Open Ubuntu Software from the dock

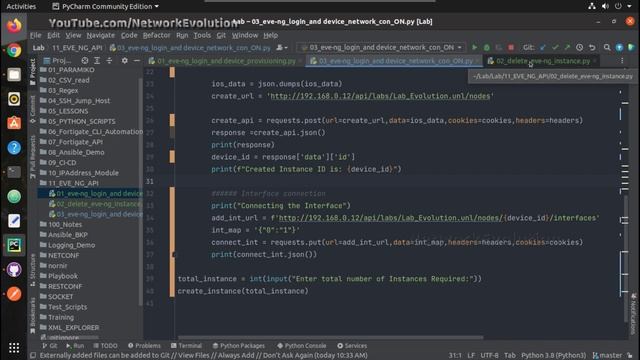coord(14,123)
